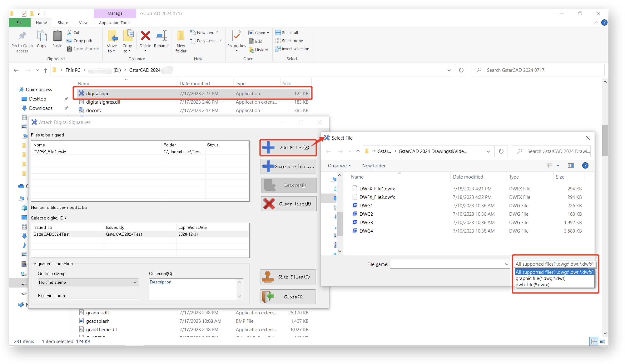Select graphic file(*.dwg;*.dwt) filter option
625x364 pixels.
554,279
